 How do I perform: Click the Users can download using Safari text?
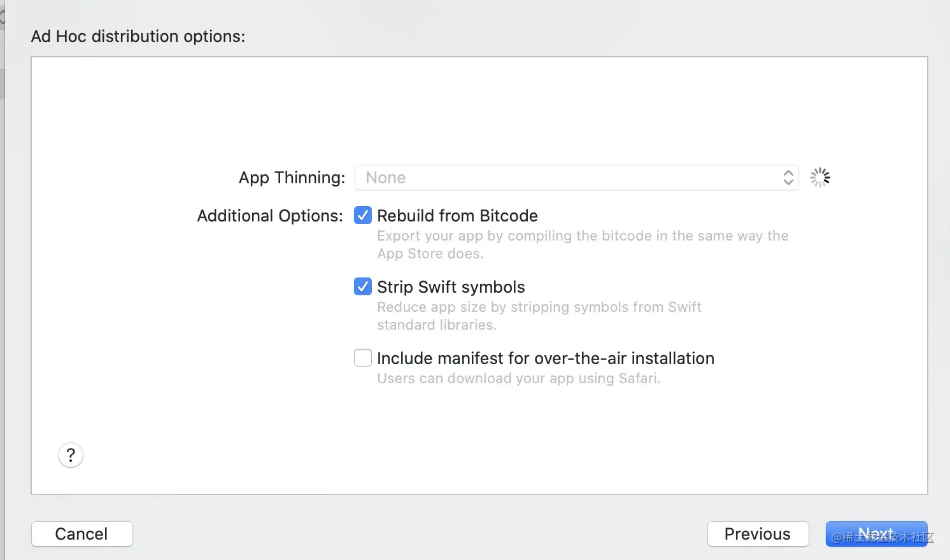(x=518, y=379)
